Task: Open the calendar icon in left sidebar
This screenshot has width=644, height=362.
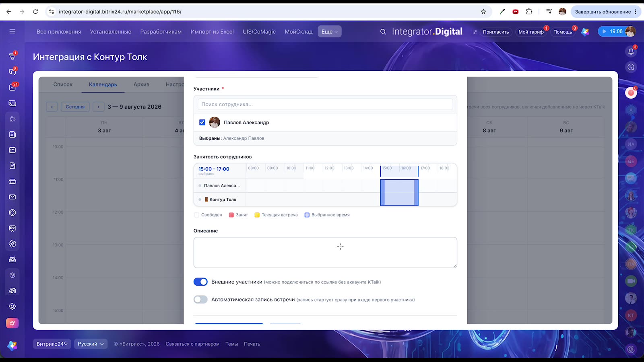Action: (12, 150)
